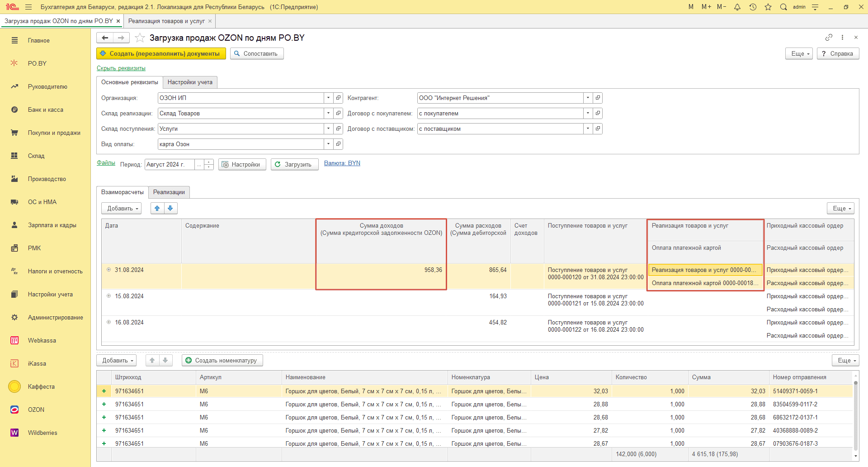Expand the 31.08.2024 row

coord(108,270)
